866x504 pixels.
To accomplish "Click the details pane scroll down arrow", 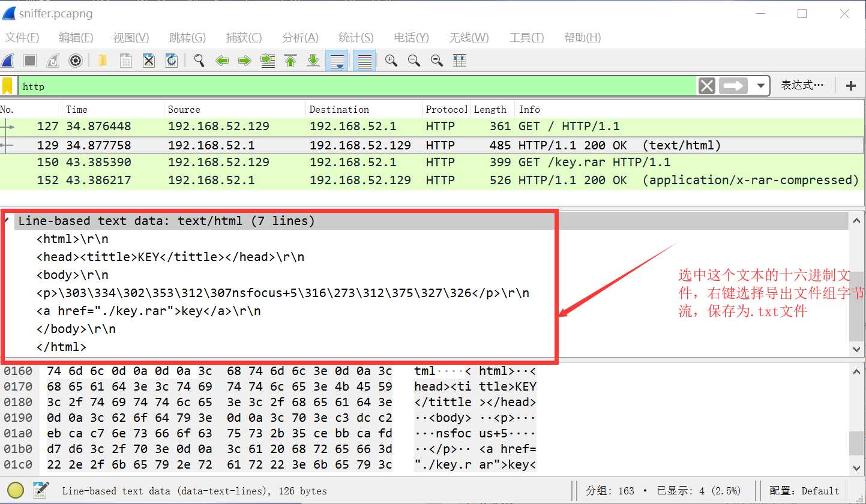I will coord(857,349).
